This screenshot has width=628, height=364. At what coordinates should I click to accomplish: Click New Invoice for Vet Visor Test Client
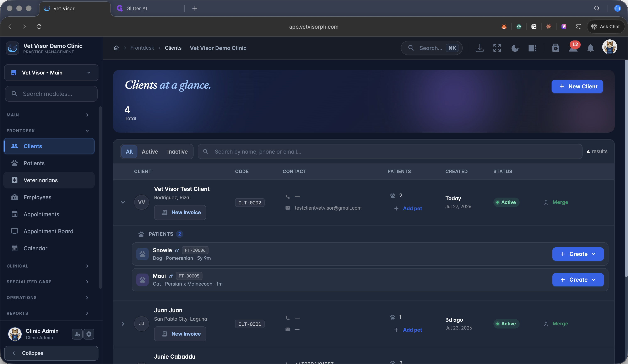tap(180, 212)
